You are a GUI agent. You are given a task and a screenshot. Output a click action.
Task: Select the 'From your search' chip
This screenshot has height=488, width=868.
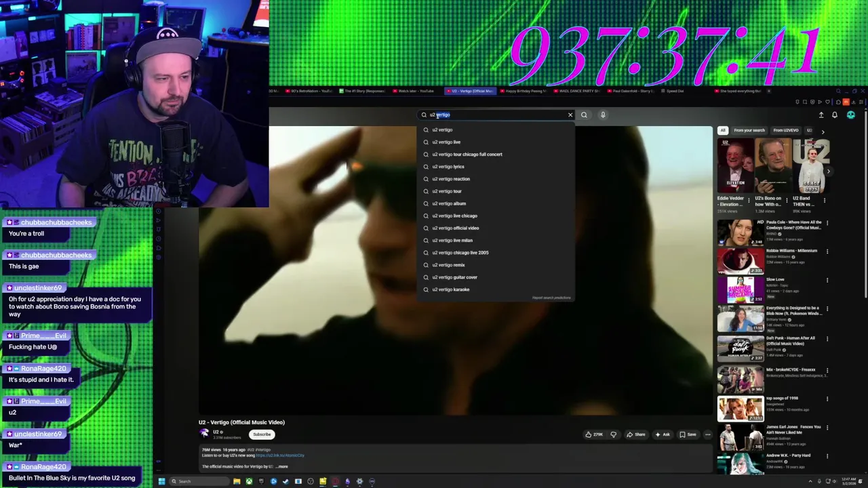tap(749, 130)
